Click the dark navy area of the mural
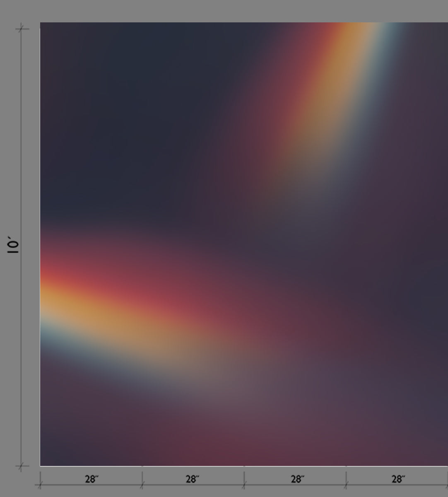This screenshot has height=497, width=448. [x=124, y=104]
